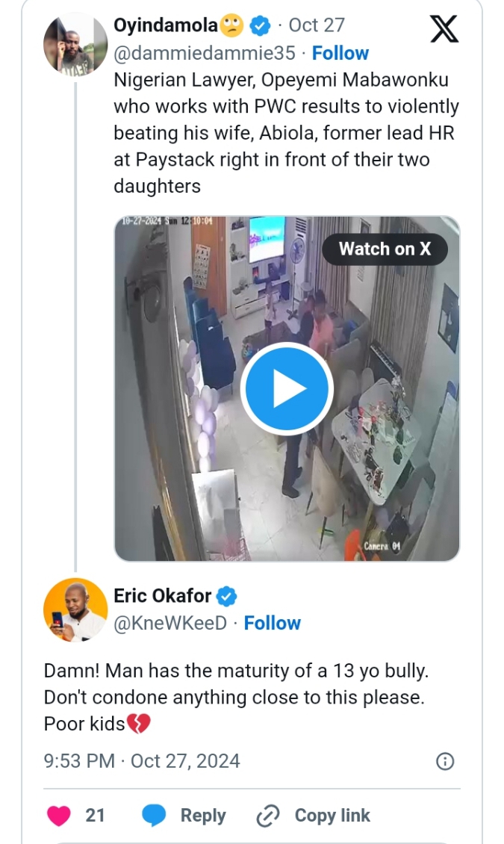
Task: Click Eric Okafor's verified badge
Action: click(227, 596)
